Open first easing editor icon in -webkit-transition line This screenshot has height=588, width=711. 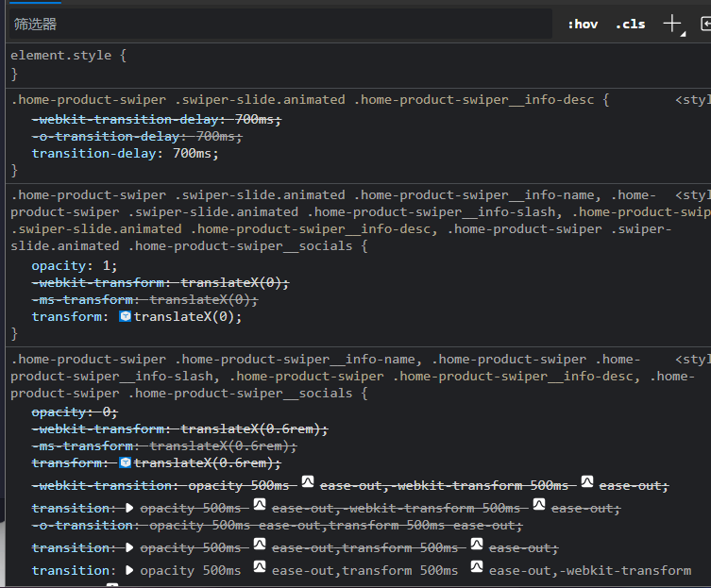307,483
